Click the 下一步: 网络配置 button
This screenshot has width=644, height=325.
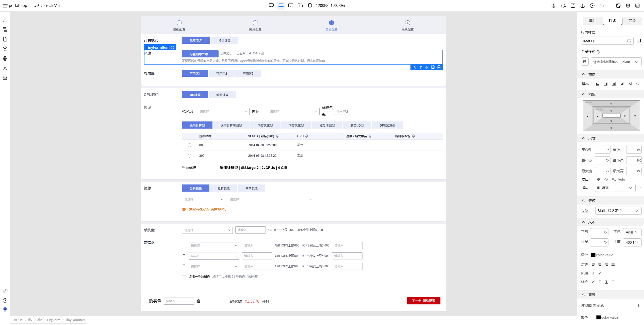point(423,301)
